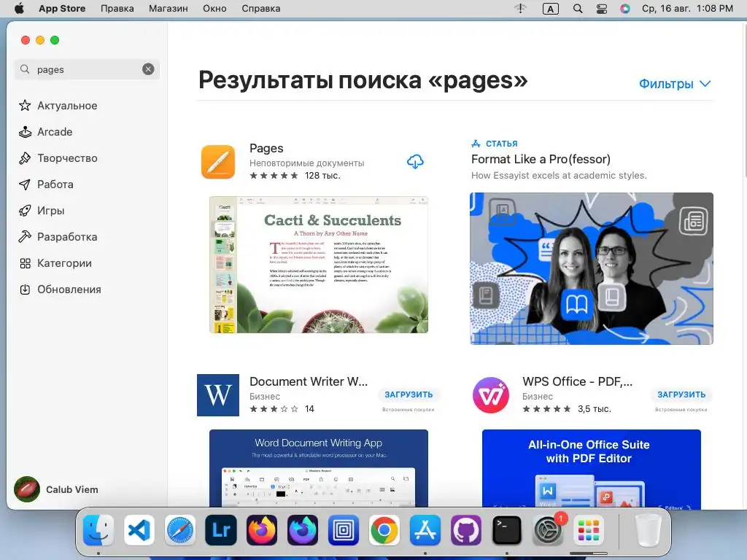Open GitHub Desktop from Dock
Image resolution: width=747 pixels, height=560 pixels.
466,530
